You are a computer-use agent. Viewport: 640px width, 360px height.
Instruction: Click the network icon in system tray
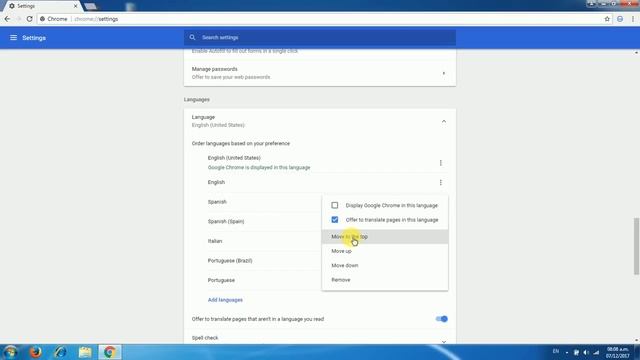[x=596, y=352]
